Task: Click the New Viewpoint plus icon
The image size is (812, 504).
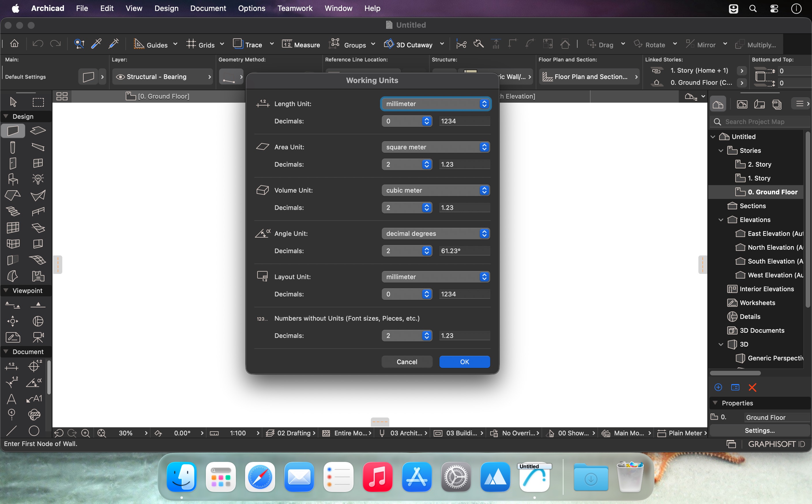Action: [x=718, y=387]
